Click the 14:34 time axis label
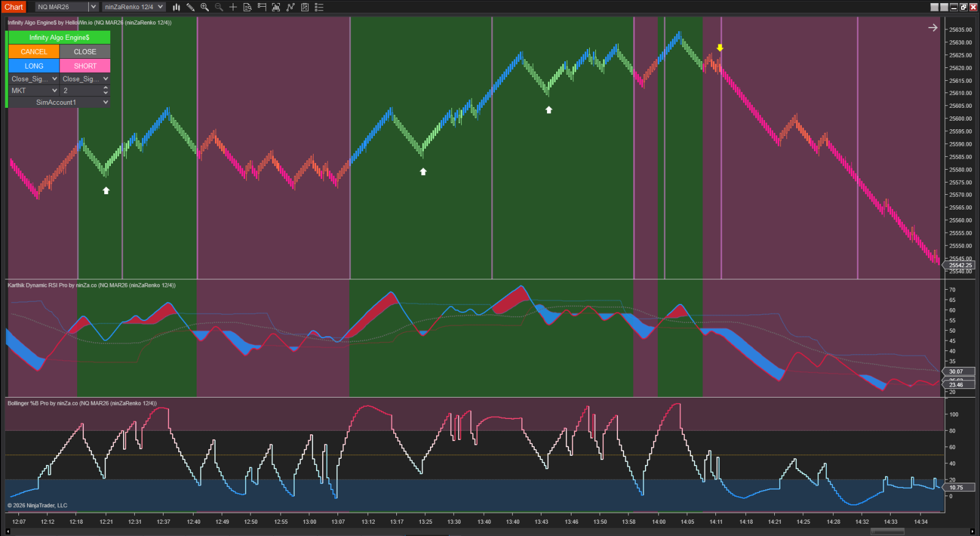This screenshot has height=536, width=980. [x=921, y=522]
